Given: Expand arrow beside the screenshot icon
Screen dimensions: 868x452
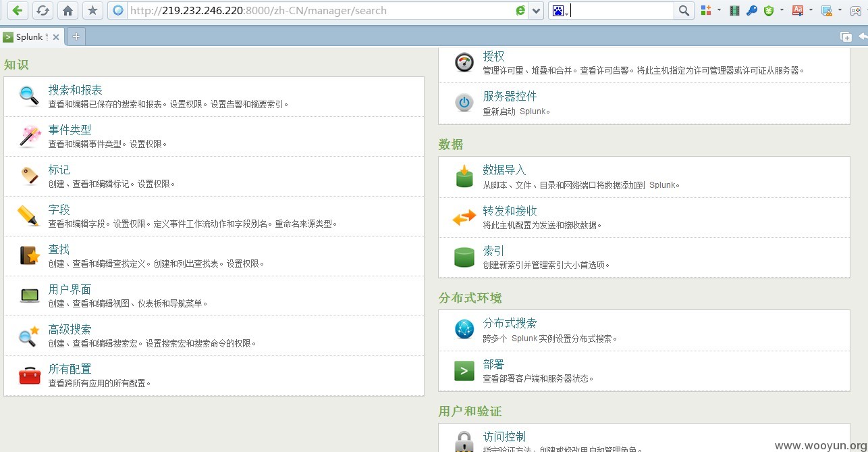Looking at the screenshot, I should tap(840, 10).
